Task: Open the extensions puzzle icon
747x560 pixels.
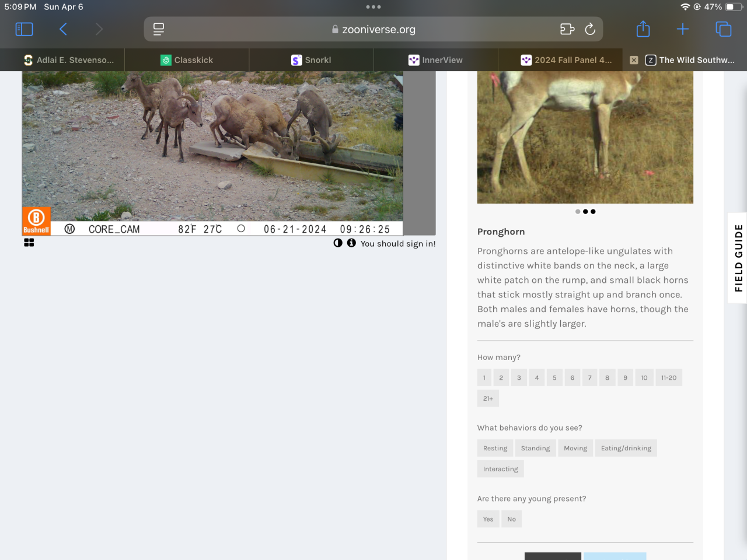Action: point(567,29)
